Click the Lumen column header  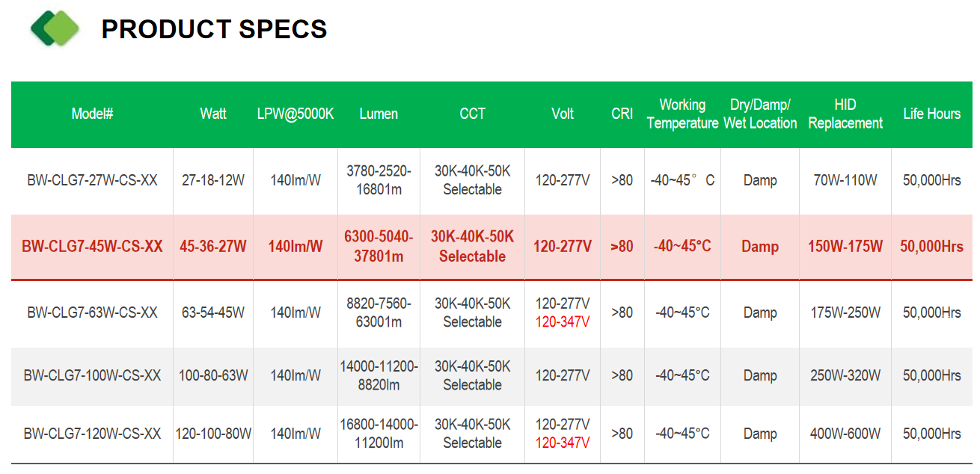(379, 114)
